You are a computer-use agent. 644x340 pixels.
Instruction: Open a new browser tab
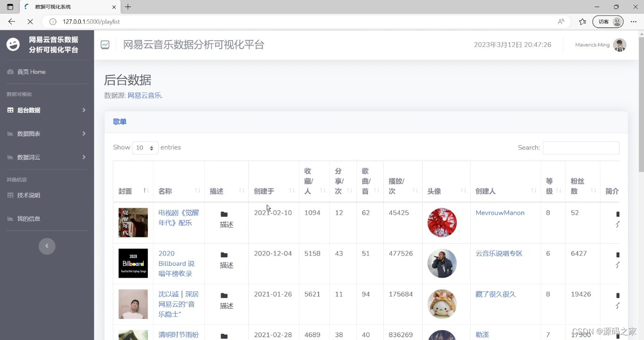point(128,7)
